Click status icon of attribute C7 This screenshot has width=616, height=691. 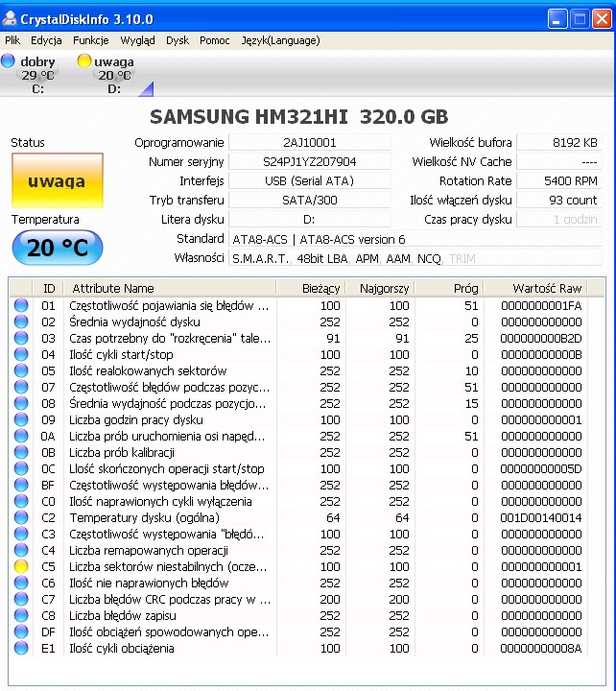click(x=21, y=599)
